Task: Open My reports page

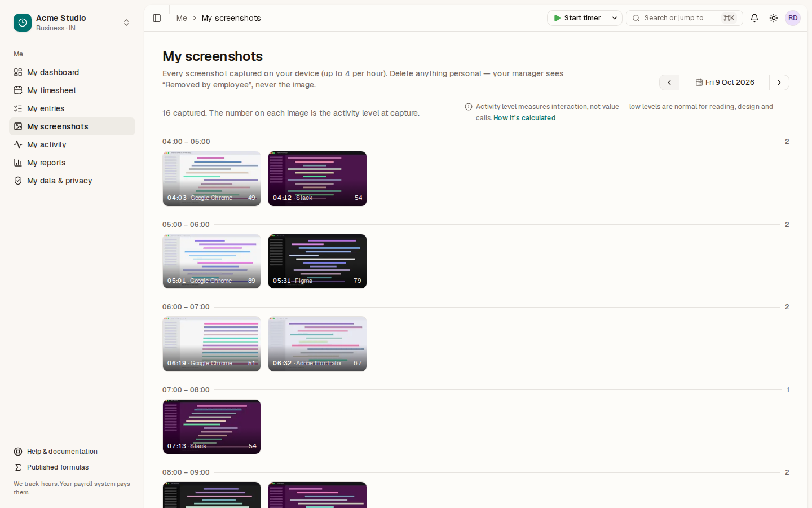Action: [72, 163]
